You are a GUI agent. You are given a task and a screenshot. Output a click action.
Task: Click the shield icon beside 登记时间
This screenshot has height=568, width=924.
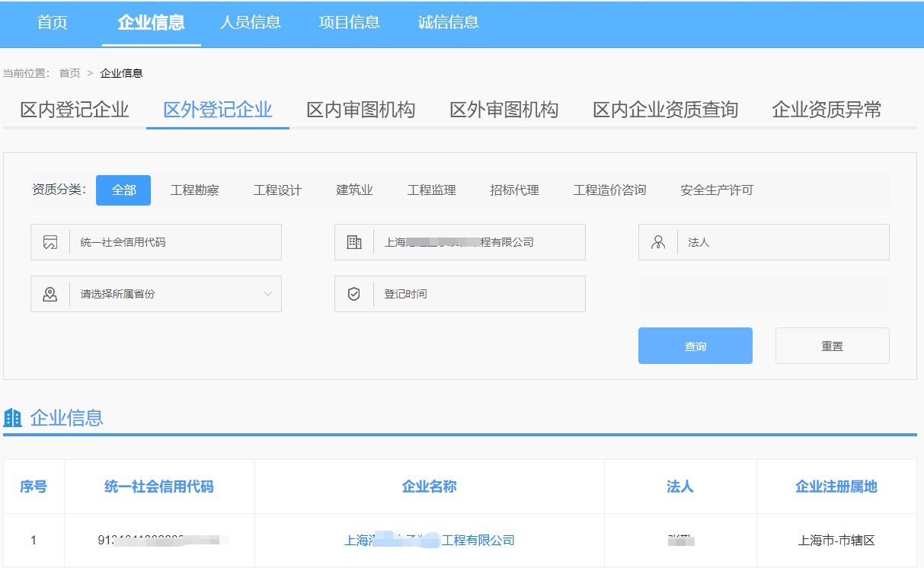[354, 294]
